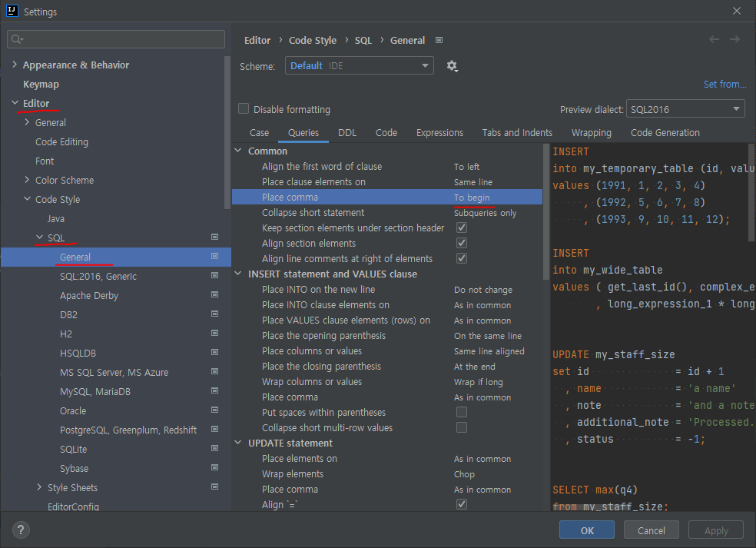756x548 pixels.
Task: Click the search magnifier icon
Action: [x=16, y=39]
